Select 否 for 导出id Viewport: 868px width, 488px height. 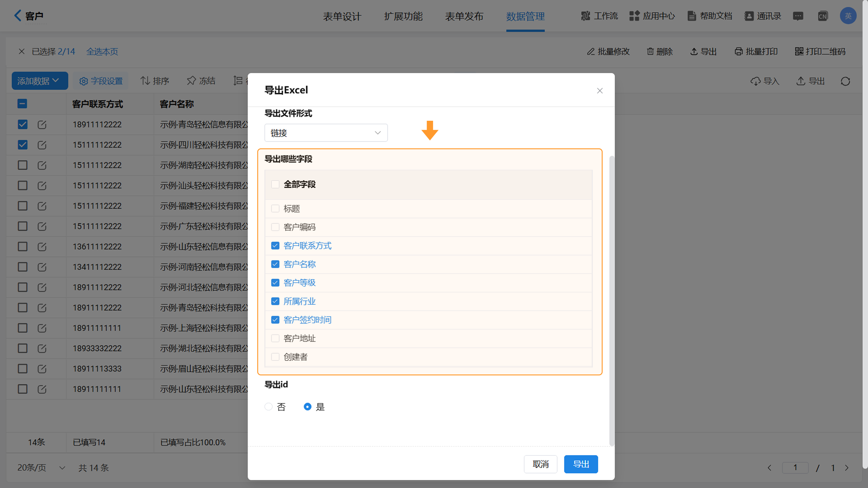(x=269, y=407)
